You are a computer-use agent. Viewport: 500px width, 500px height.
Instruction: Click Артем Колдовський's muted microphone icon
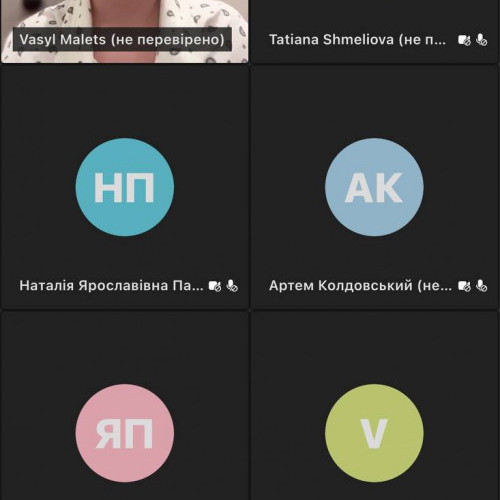[482, 286]
